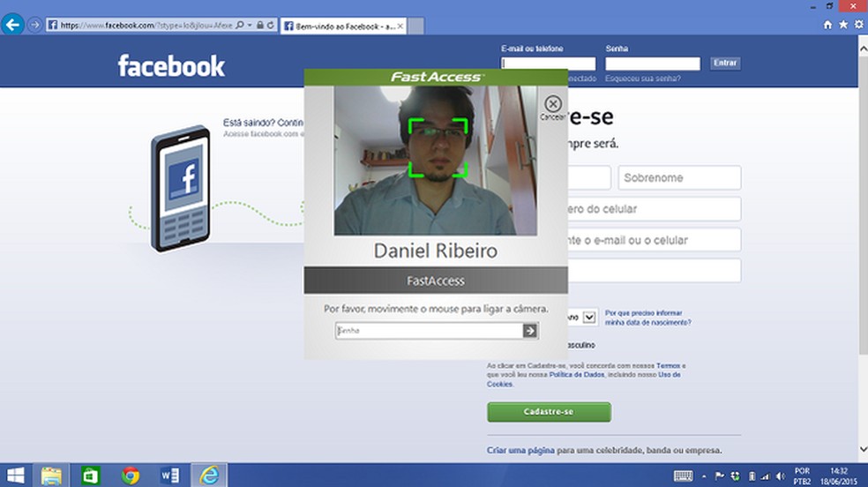This screenshot has width=868, height=487.
Task: Open the Internet Explorer home icon
Action: (x=827, y=25)
